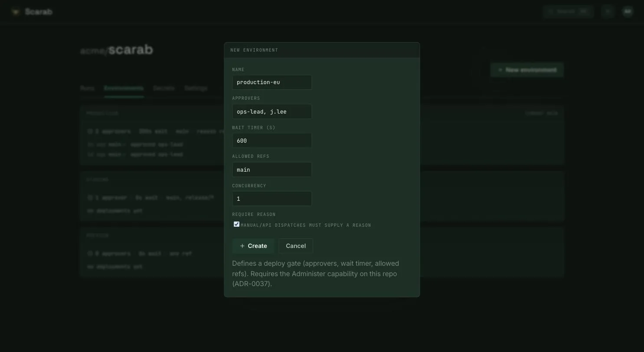644x352 pixels.
Task: Select the Allowed refs field containing main
Action: (272, 169)
